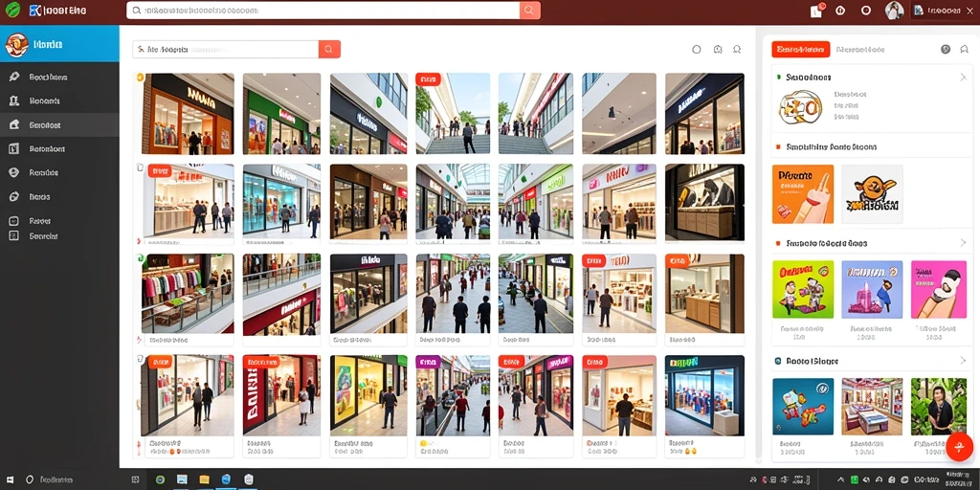Open the user profile avatar in header
This screenshot has width=980, height=490.
[x=895, y=10]
